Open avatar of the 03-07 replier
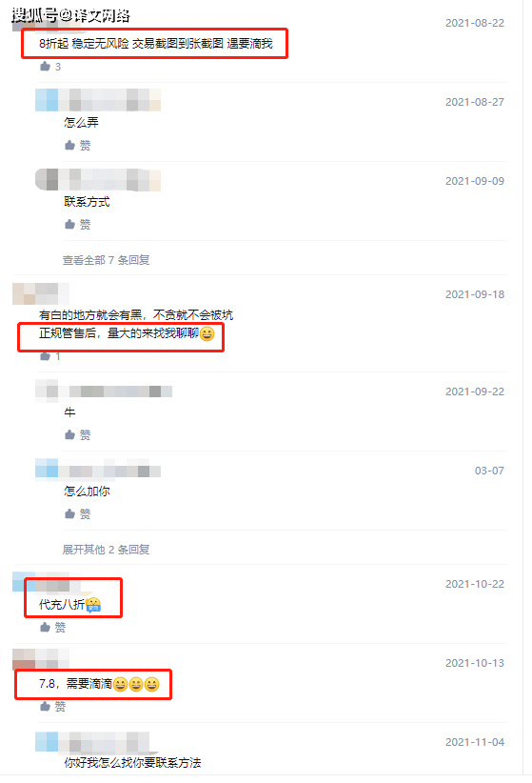 point(47,470)
